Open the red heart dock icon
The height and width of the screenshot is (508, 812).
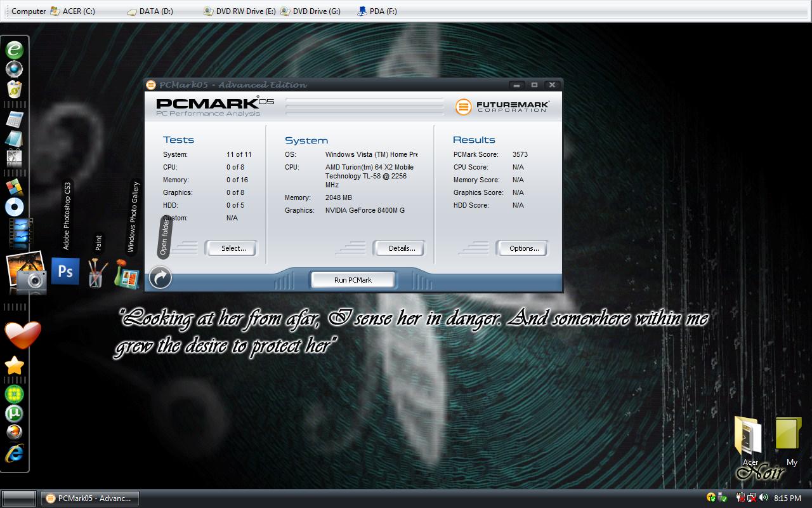click(23, 335)
